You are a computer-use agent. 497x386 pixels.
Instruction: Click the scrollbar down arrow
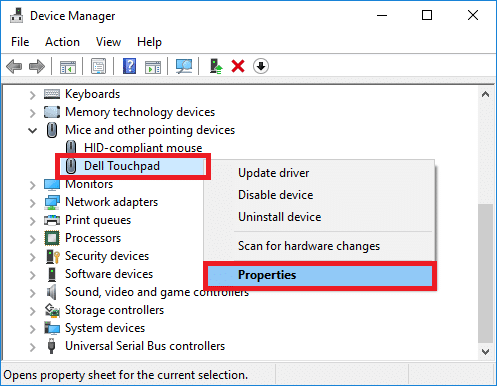pyautogui.click(x=485, y=352)
